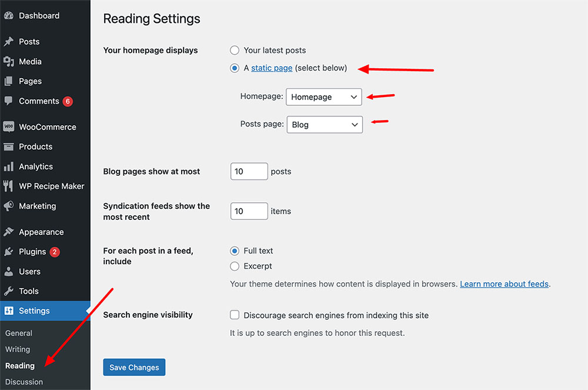Open the Posts page dropdown
Screen dimensions: 588x390
click(x=325, y=125)
